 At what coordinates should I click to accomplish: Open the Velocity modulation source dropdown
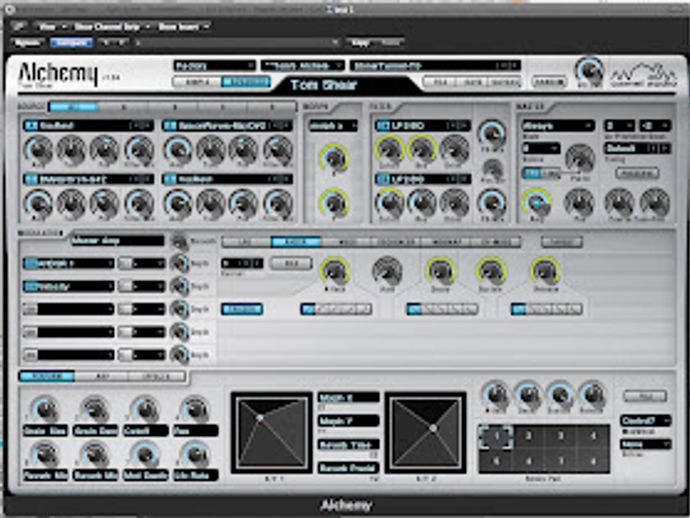[x=74, y=287]
